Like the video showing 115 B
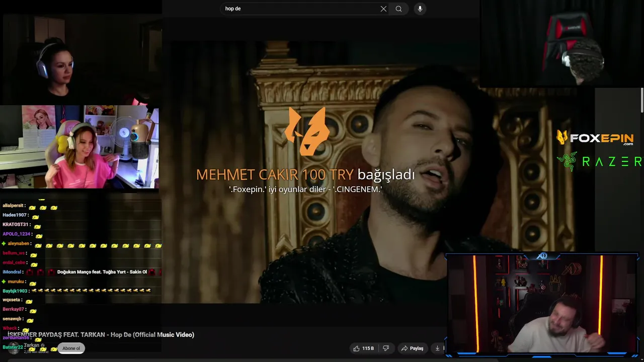Screen dimensions: 644x362 point(363,348)
